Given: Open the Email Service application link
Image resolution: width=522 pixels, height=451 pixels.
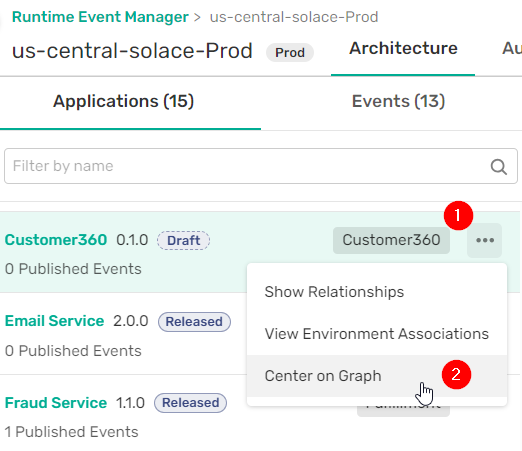Looking at the screenshot, I should pyautogui.click(x=54, y=321).
